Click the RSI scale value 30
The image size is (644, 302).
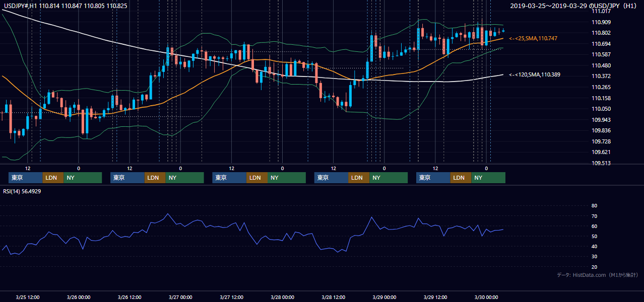click(594, 257)
